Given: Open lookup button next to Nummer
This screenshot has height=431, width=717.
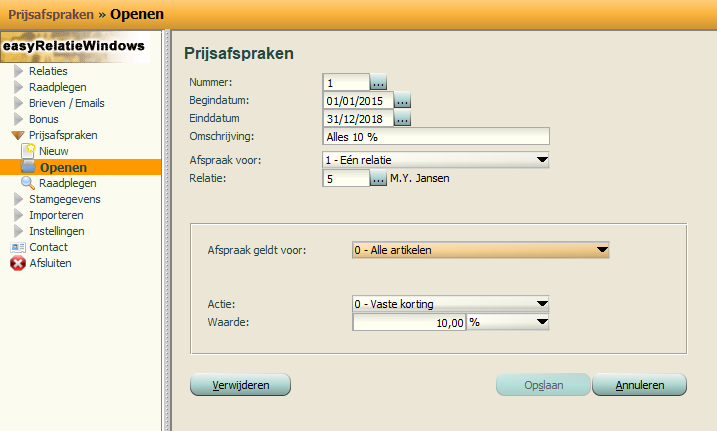Looking at the screenshot, I should pos(378,82).
